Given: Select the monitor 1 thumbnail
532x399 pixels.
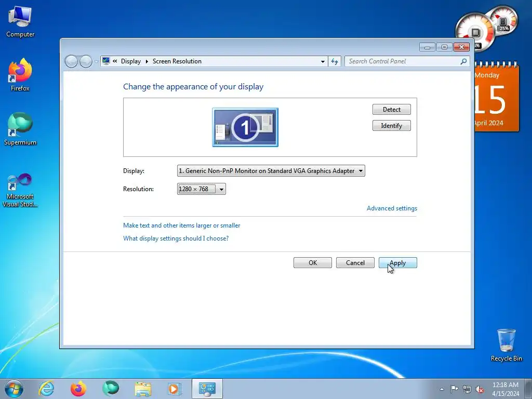Looking at the screenshot, I should [245, 127].
